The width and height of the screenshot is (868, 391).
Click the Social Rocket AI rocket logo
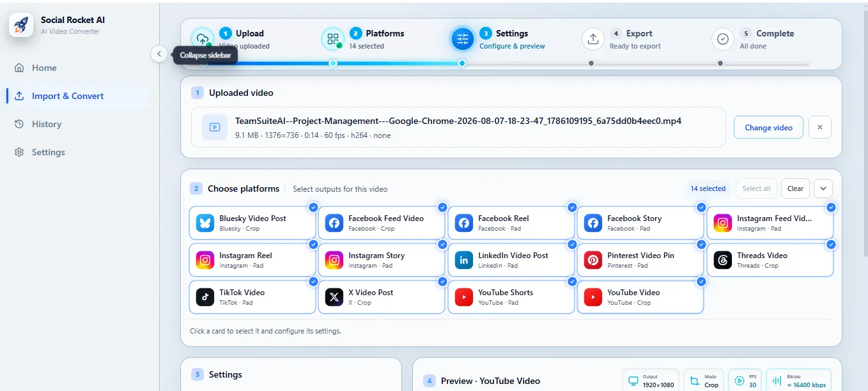tap(21, 25)
